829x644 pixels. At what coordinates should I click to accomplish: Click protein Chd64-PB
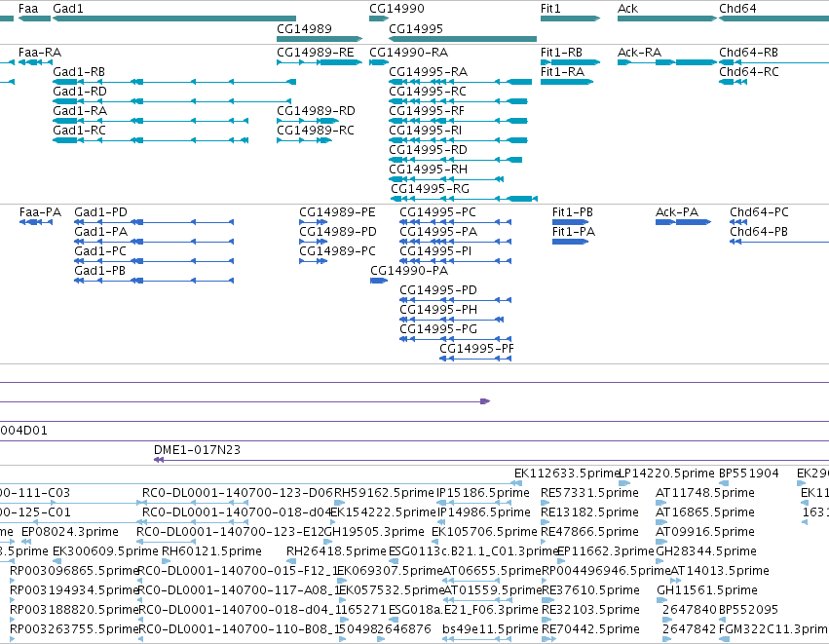[779, 242]
